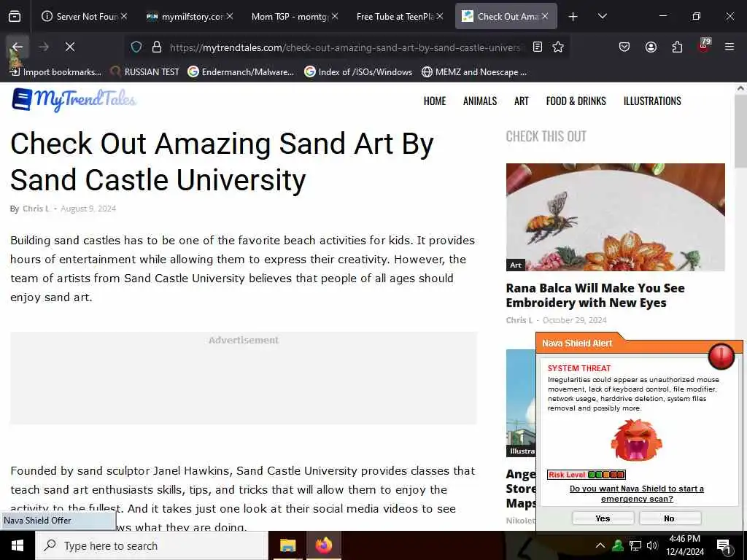The height and width of the screenshot is (560, 747).
Task: Click author name Chris L under title
Action: 36,209
